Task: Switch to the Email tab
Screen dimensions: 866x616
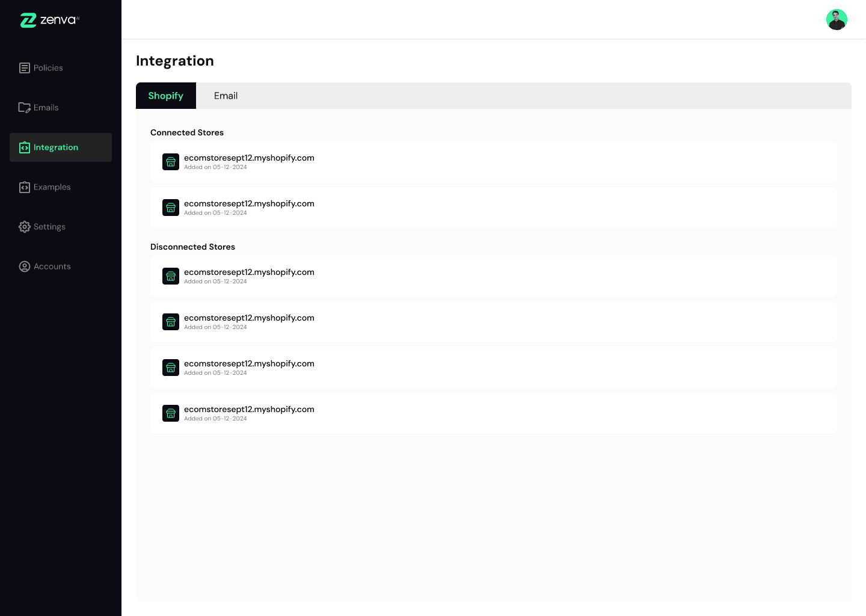Action: [226, 96]
